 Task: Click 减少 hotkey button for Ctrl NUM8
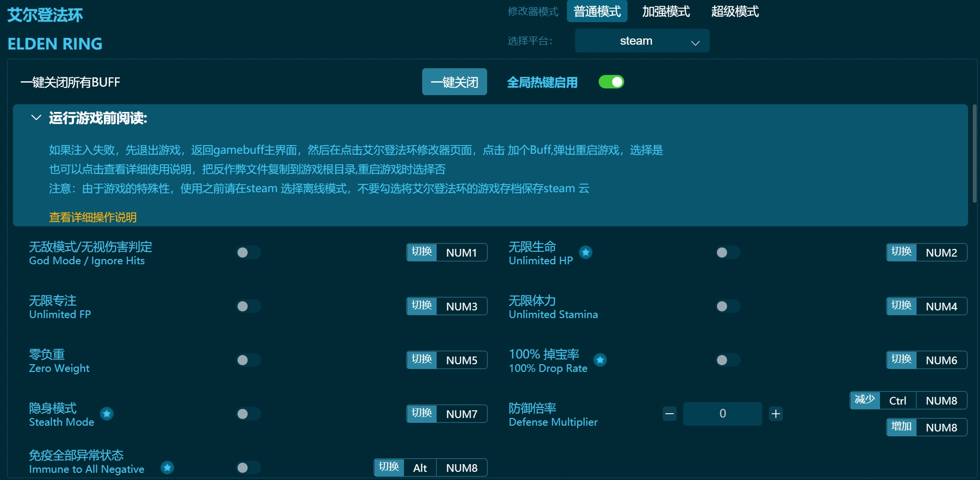click(x=865, y=400)
